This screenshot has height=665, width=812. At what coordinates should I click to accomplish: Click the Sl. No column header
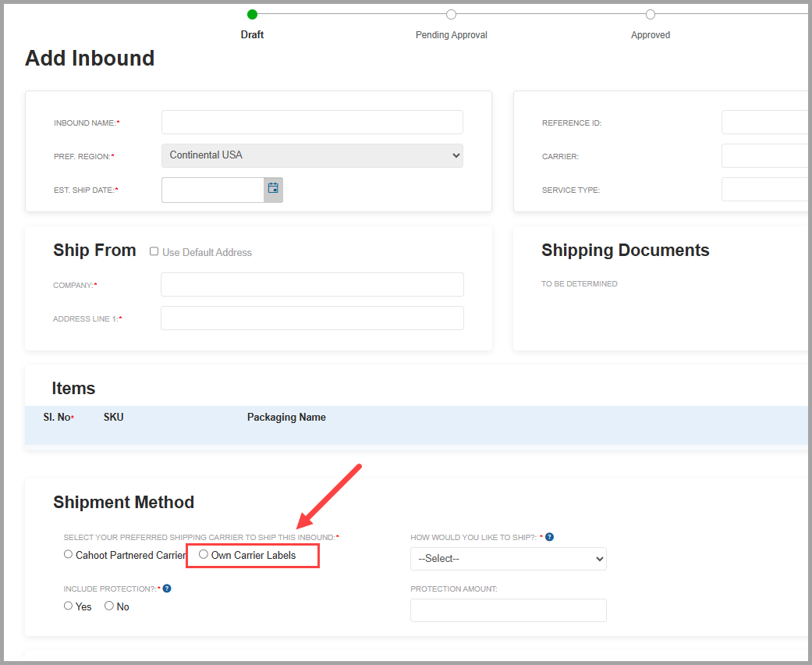(58, 418)
